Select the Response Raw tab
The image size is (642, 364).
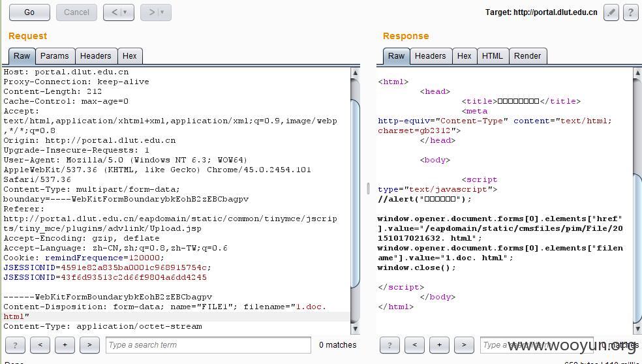click(396, 56)
